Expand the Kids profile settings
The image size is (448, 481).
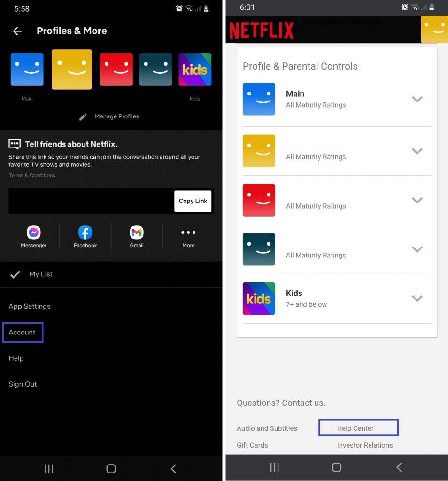coord(417,298)
